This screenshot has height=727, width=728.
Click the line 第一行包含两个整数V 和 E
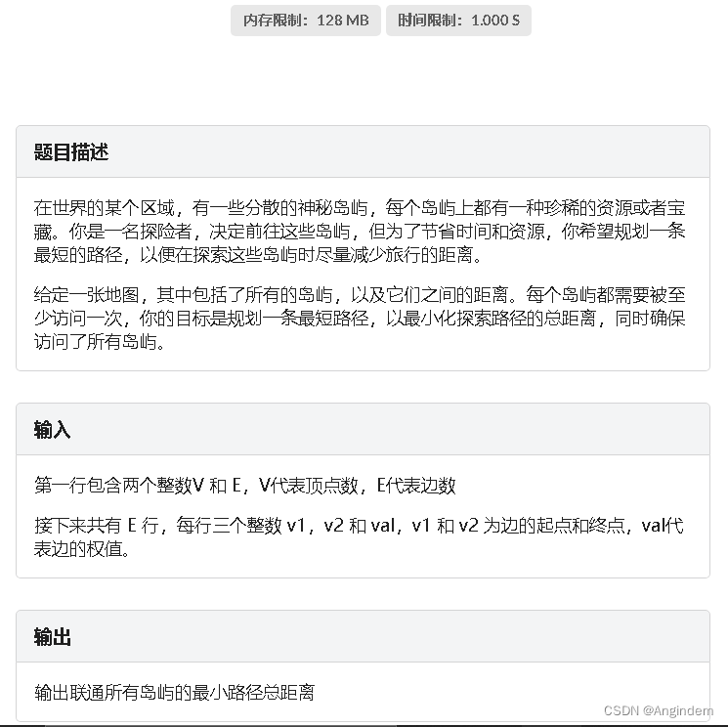point(244,485)
